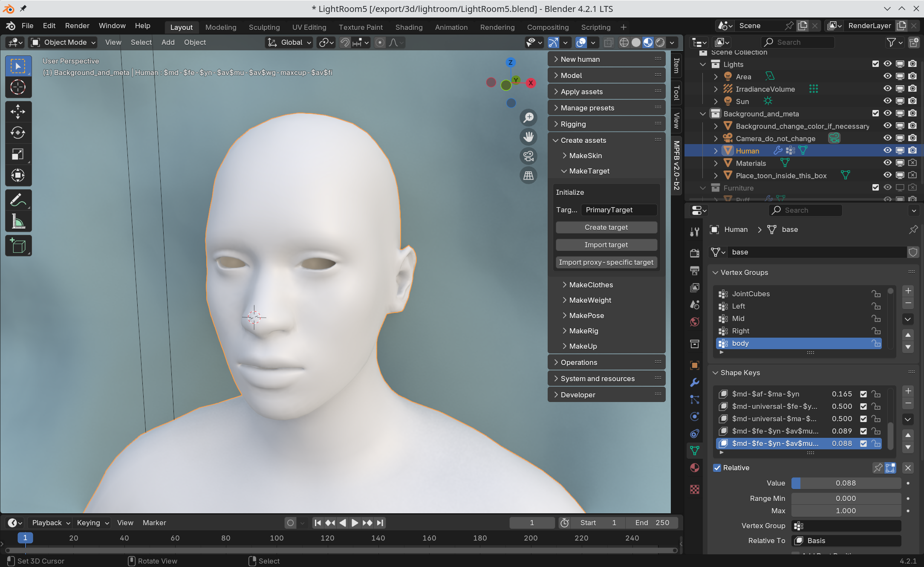Click the outliner Search field

(797, 42)
